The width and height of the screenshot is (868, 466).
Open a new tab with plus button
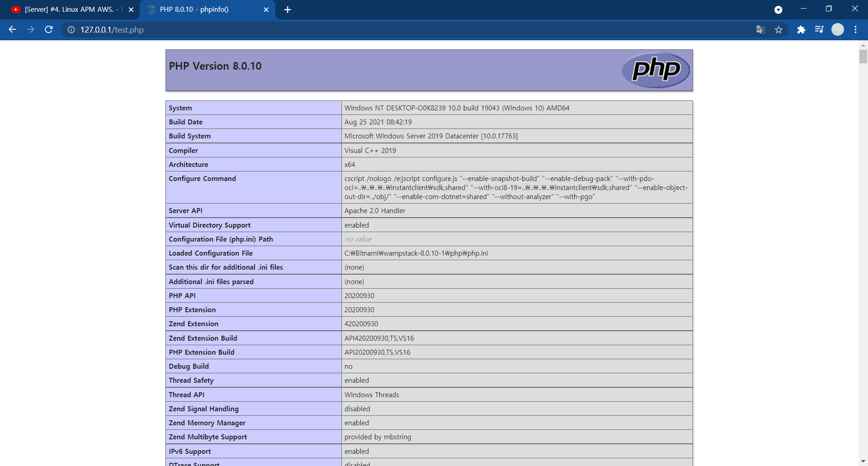288,10
